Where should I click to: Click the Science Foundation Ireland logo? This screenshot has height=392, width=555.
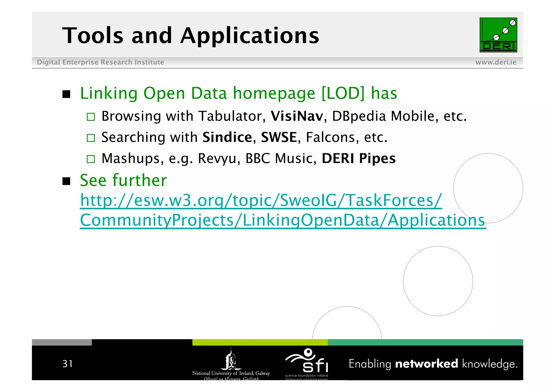[x=307, y=364]
